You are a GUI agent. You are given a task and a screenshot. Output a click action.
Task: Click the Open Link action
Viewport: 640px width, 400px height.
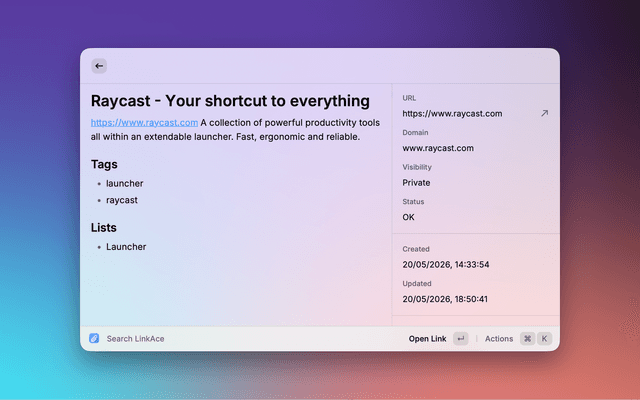click(427, 338)
